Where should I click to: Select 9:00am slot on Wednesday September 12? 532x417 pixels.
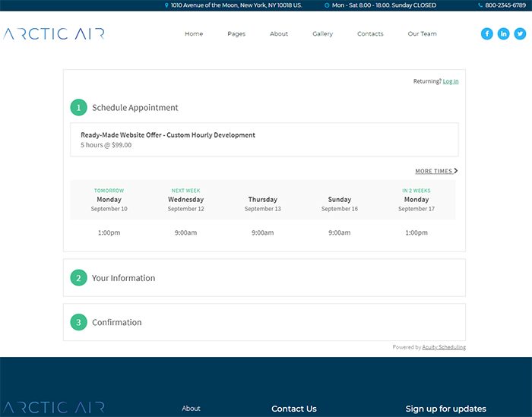tap(185, 232)
